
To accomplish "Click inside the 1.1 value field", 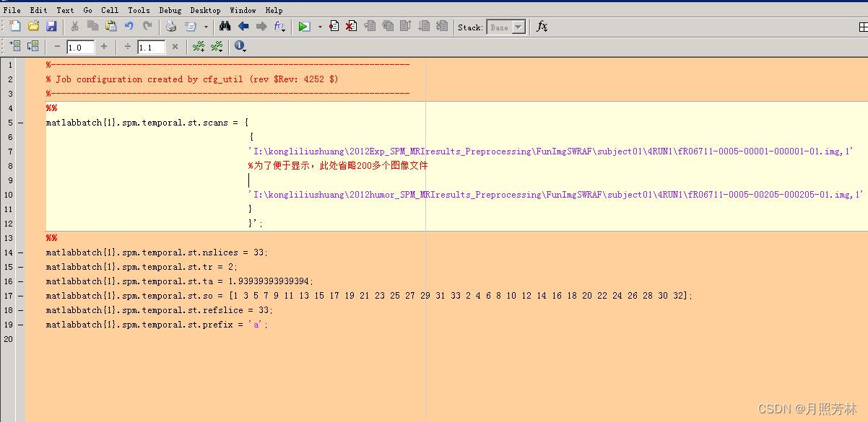I will 150,46.
